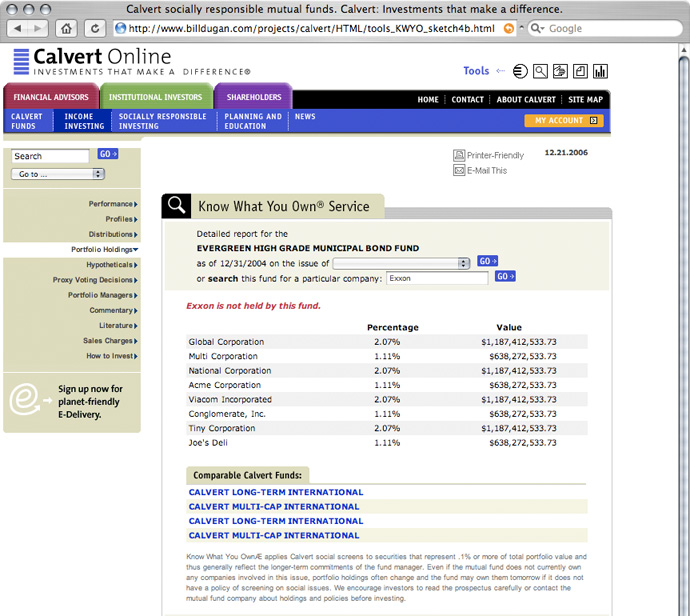Open the Planning and Education menu
Screen dimensions: 690x616
tap(253, 121)
